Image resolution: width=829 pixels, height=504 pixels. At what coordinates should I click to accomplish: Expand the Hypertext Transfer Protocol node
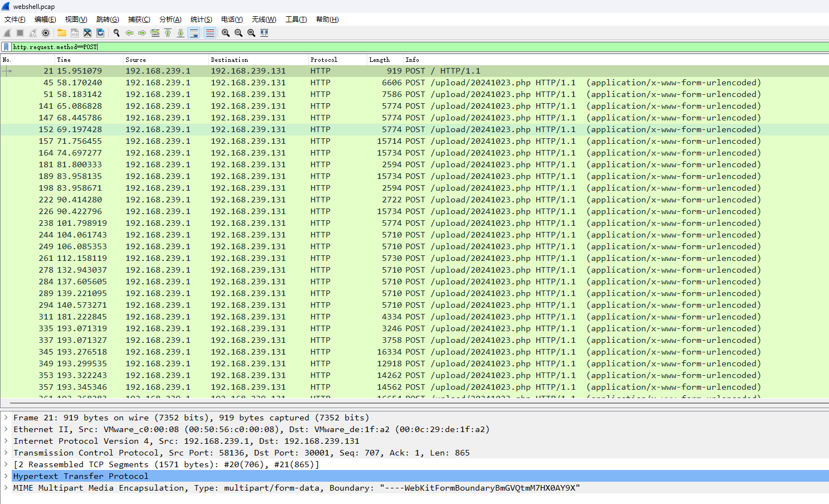[6, 476]
